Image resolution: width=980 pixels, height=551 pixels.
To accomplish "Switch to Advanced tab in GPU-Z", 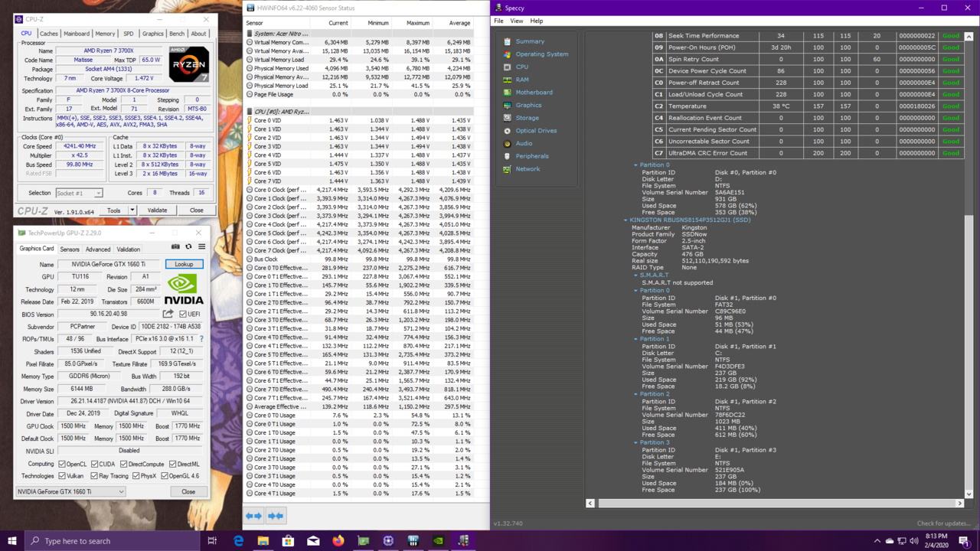I will coord(98,249).
